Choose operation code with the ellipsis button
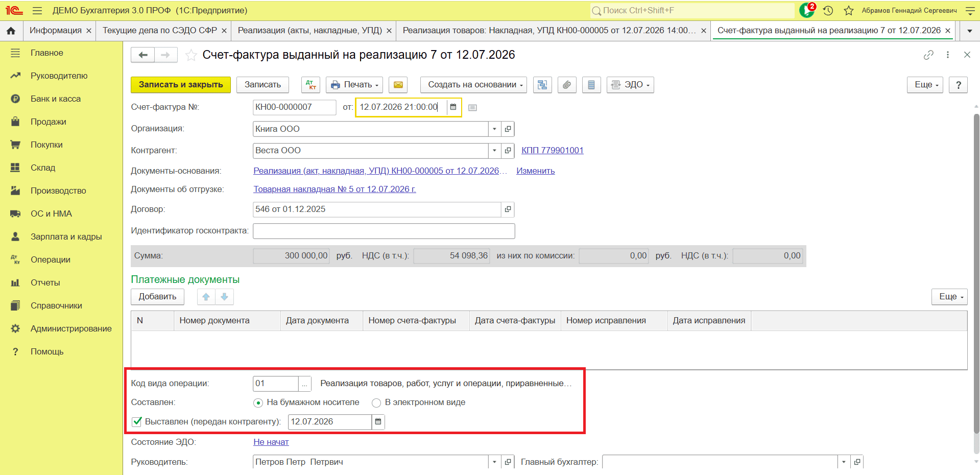Image resolution: width=980 pixels, height=475 pixels. point(304,384)
